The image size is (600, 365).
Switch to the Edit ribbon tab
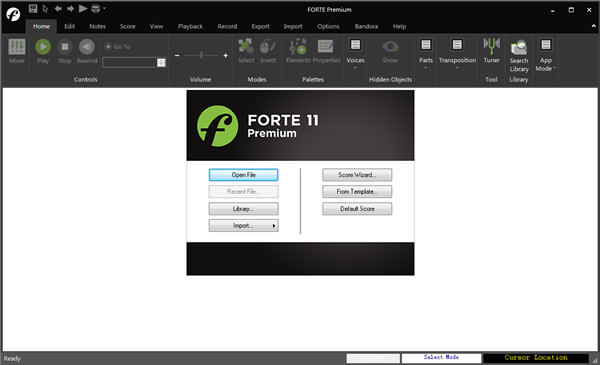pos(70,26)
